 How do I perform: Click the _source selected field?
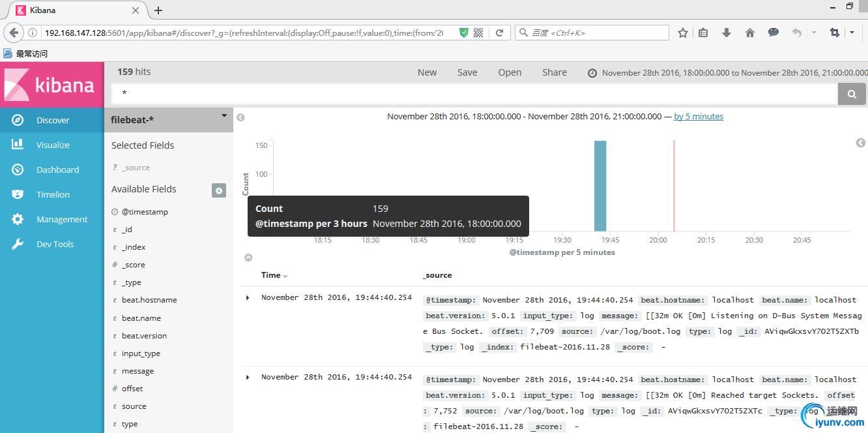(136, 168)
